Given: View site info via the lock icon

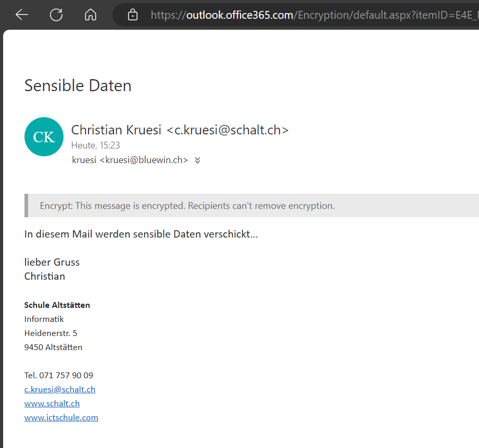Looking at the screenshot, I should (x=133, y=15).
